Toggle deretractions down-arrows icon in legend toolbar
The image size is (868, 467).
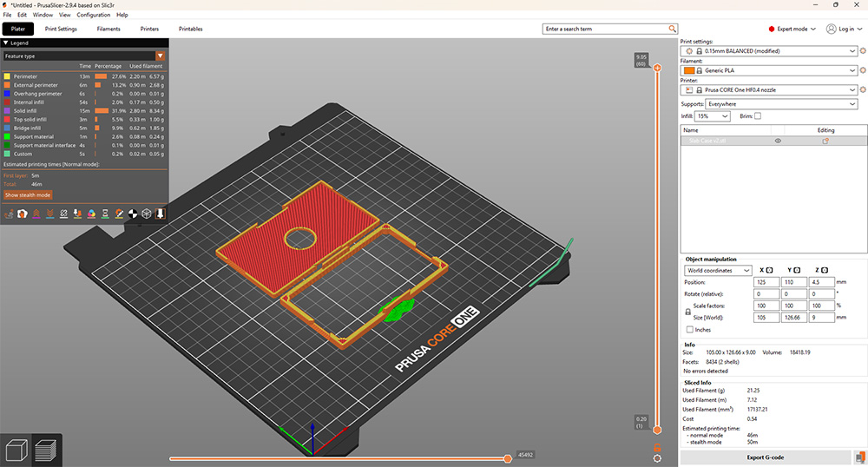50,214
